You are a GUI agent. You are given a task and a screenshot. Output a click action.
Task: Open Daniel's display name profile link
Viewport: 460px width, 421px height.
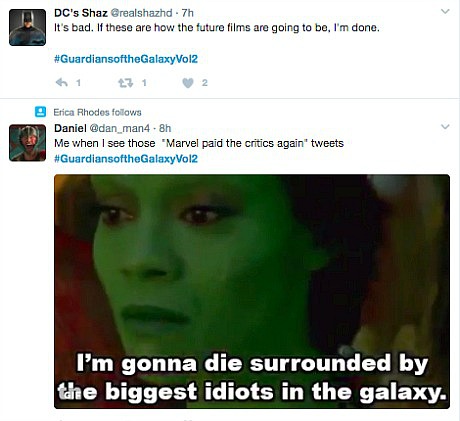tap(70, 128)
